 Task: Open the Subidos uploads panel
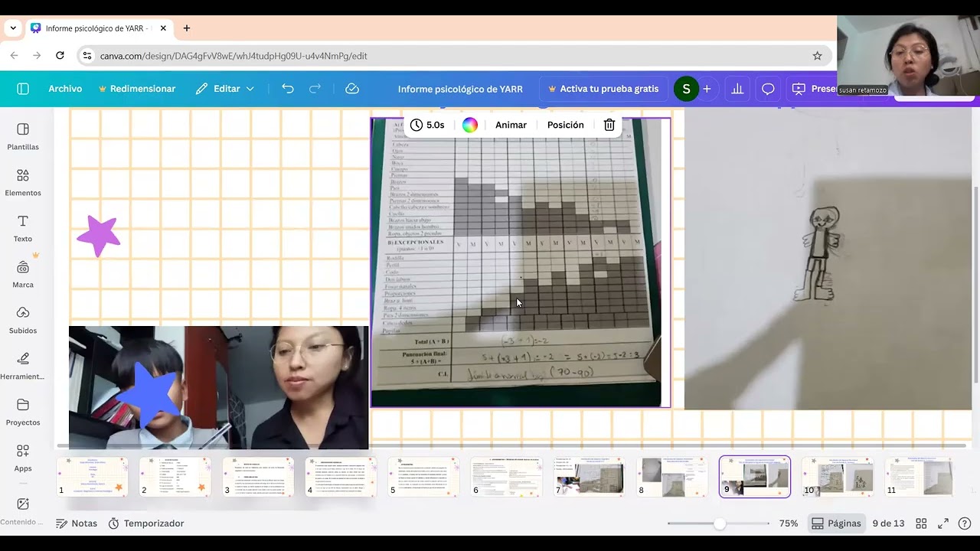[23, 321]
